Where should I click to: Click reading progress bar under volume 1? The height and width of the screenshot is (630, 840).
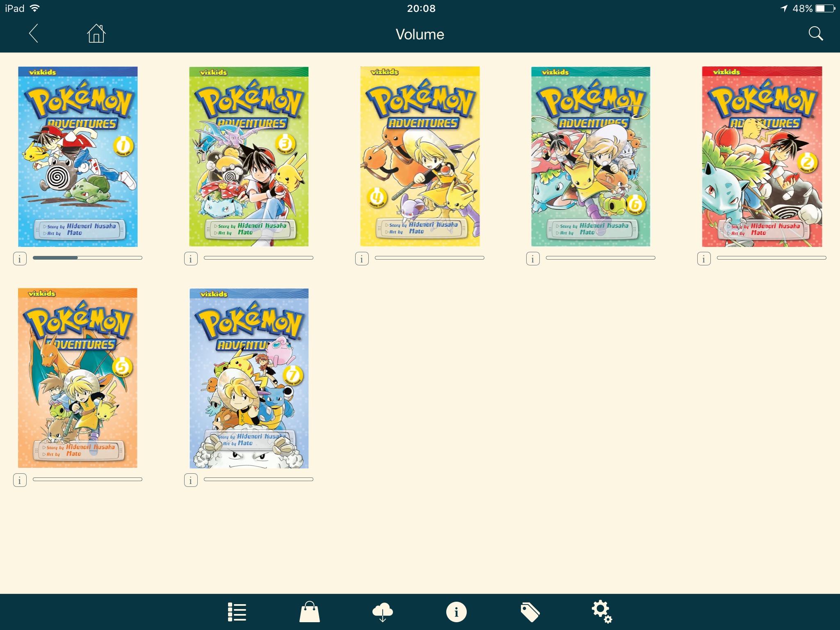tap(87, 258)
